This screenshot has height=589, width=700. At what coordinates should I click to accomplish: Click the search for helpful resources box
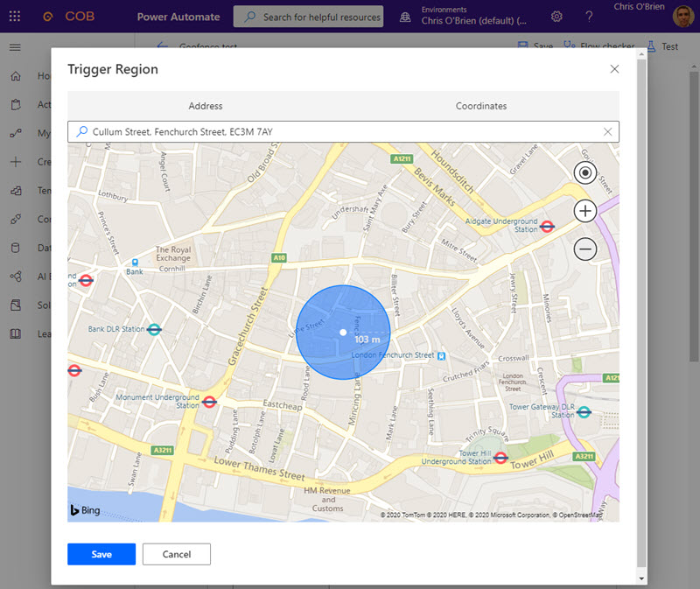pos(308,17)
